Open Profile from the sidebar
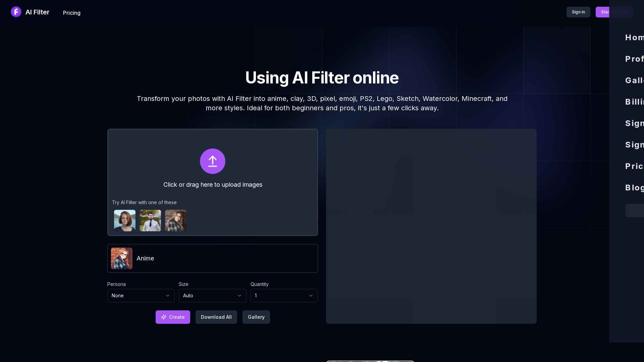Screen dimensions: 644x362 (x=635, y=59)
